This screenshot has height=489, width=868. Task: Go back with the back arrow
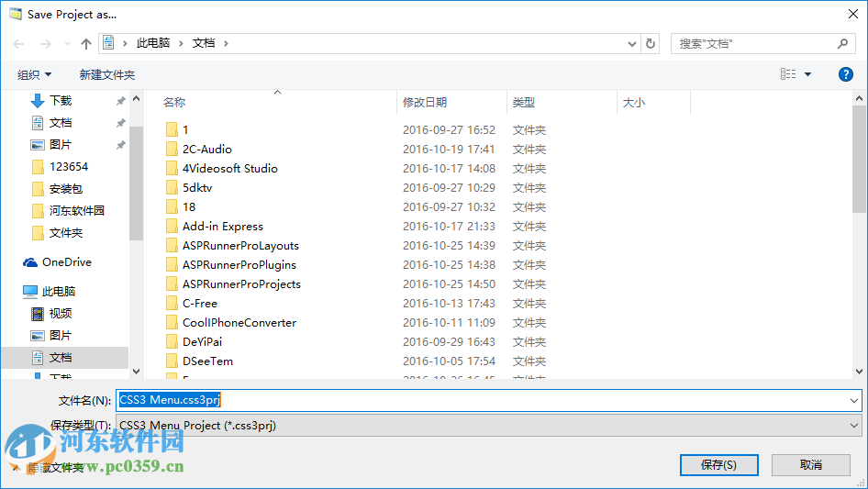(19, 44)
